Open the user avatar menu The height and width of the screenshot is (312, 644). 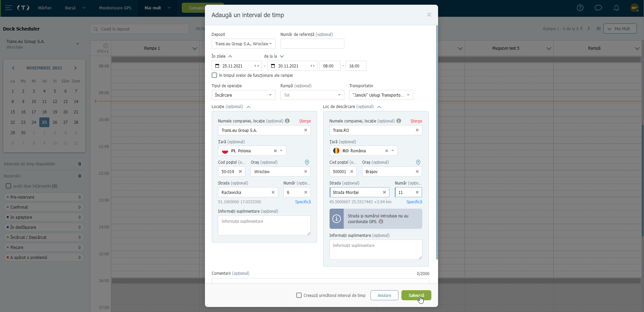point(634,8)
